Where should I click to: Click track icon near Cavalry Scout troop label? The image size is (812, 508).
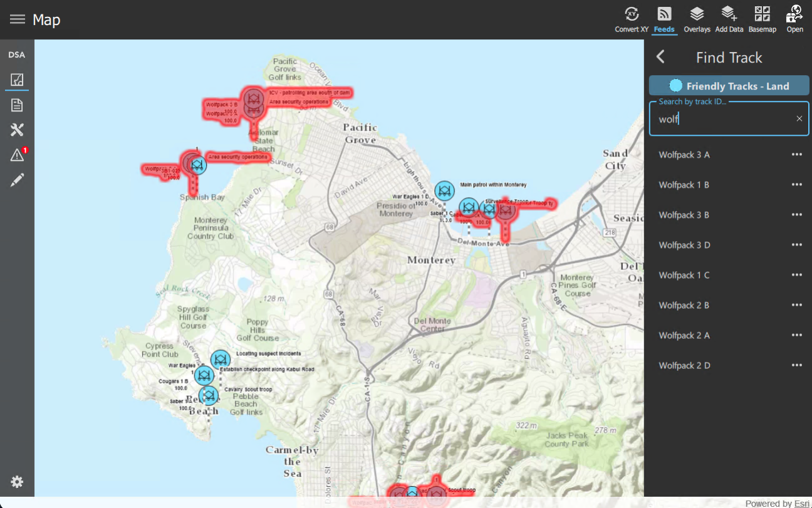tap(208, 395)
